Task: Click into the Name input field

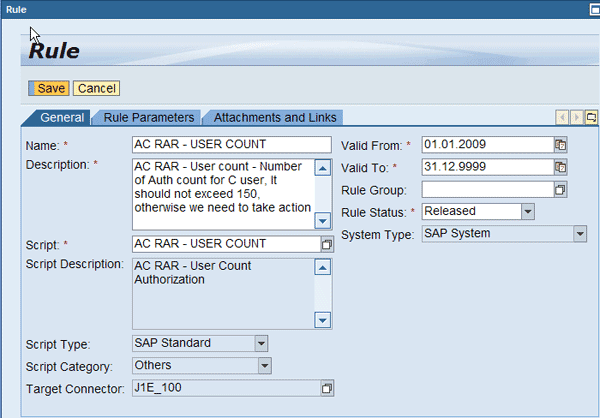Action: [231, 145]
